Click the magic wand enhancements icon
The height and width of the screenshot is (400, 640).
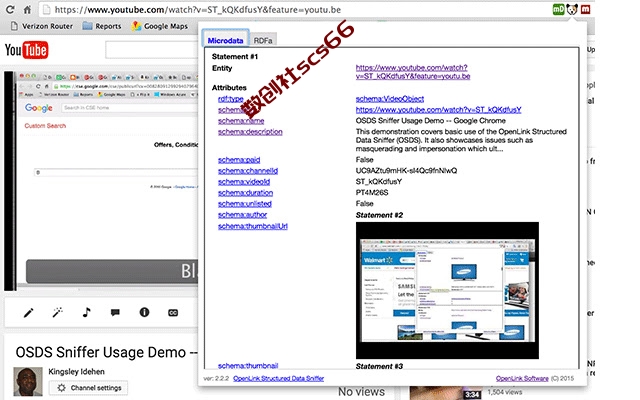tap(58, 313)
